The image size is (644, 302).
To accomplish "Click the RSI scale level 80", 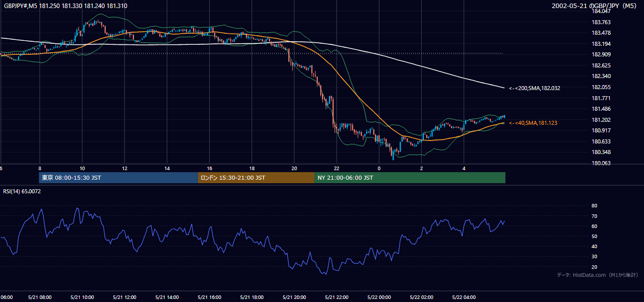I will click(x=594, y=206).
